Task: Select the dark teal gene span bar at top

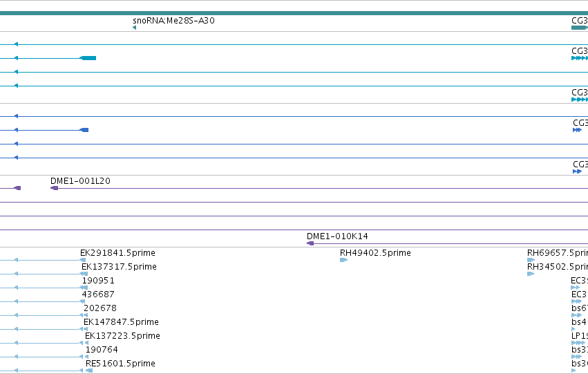Action: (x=294, y=14)
